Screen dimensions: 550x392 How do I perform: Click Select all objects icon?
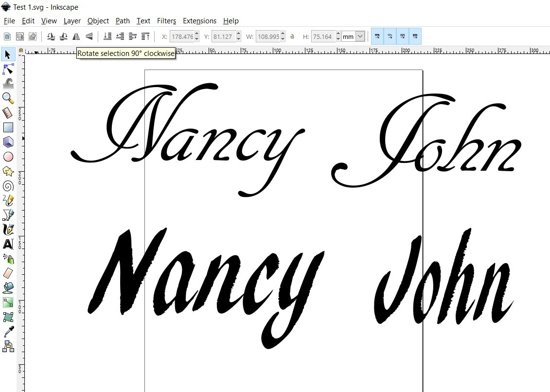tap(7, 36)
